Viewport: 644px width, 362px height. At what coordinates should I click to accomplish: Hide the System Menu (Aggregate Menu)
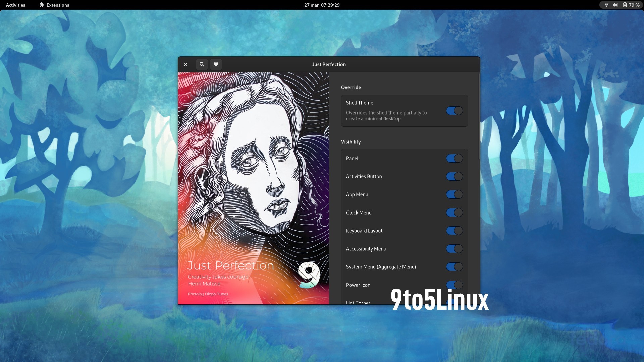[x=454, y=267]
